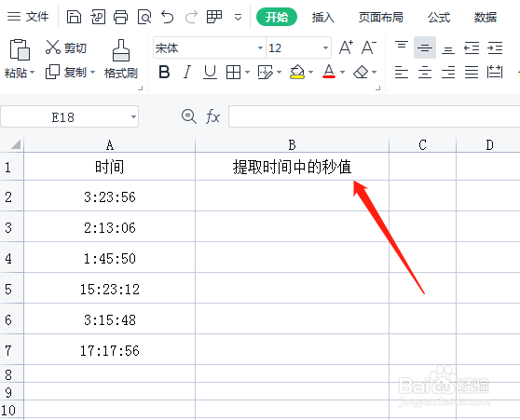Viewport: 520px width, 420px height.
Task: Toggle bold formatting
Action: (164, 72)
